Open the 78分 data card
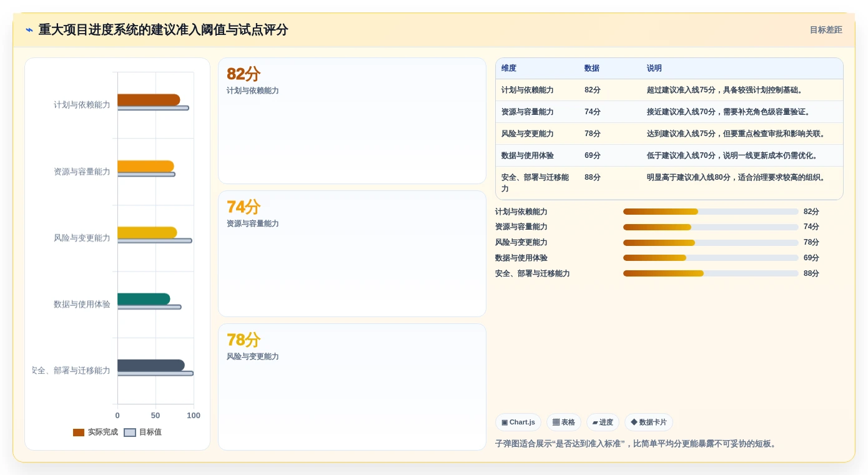This screenshot has height=475, width=868. pyautogui.click(x=352, y=387)
